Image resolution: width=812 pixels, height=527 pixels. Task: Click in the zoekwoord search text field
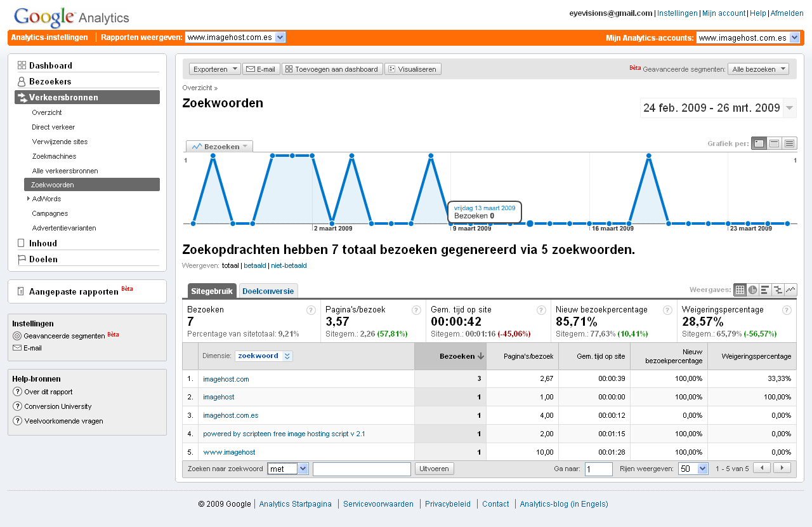point(362,469)
